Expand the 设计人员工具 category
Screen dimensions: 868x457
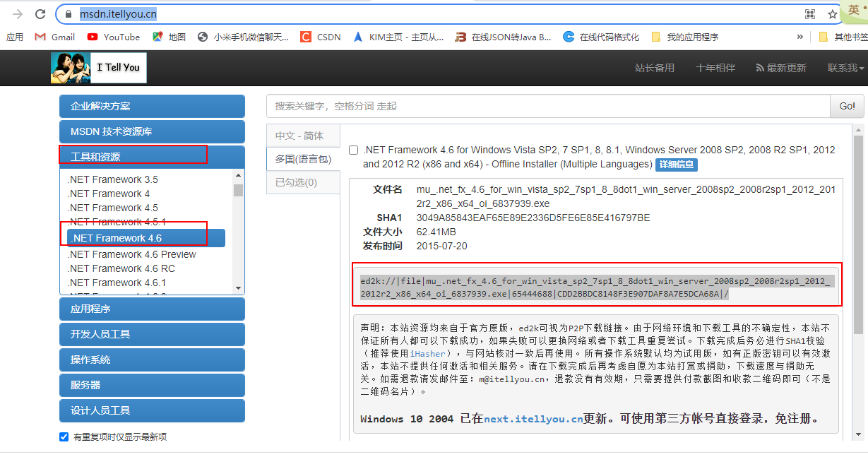pos(152,410)
